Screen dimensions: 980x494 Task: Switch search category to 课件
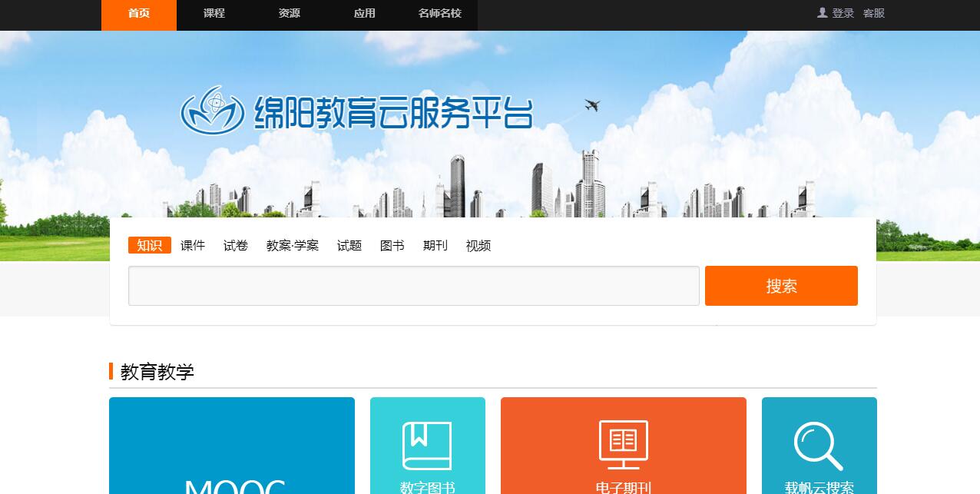pyautogui.click(x=193, y=246)
